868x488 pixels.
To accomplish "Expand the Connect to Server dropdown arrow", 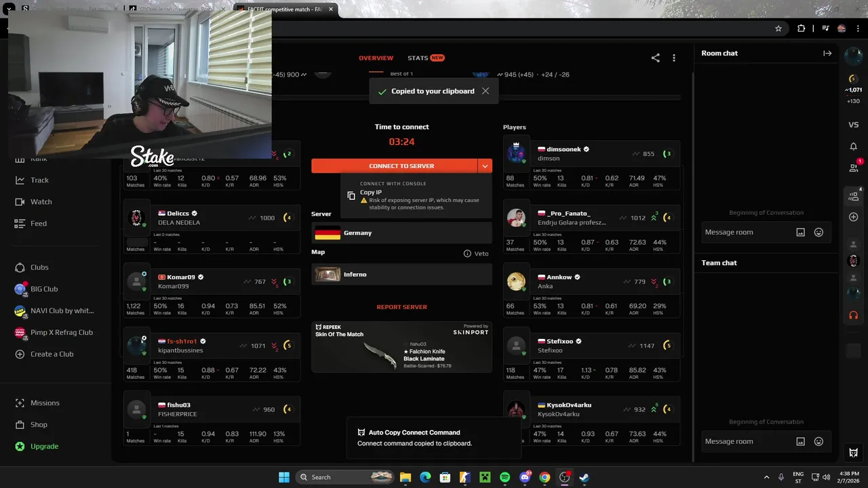I will tap(485, 165).
